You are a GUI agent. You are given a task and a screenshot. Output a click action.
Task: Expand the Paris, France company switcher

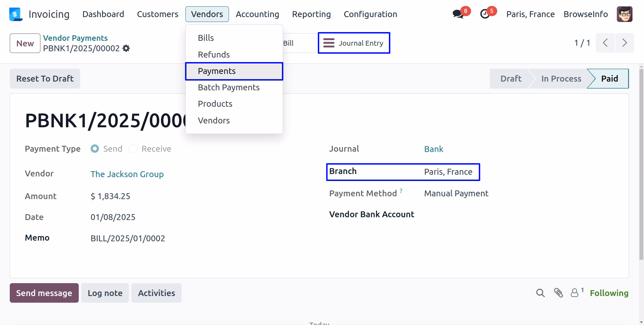point(530,14)
